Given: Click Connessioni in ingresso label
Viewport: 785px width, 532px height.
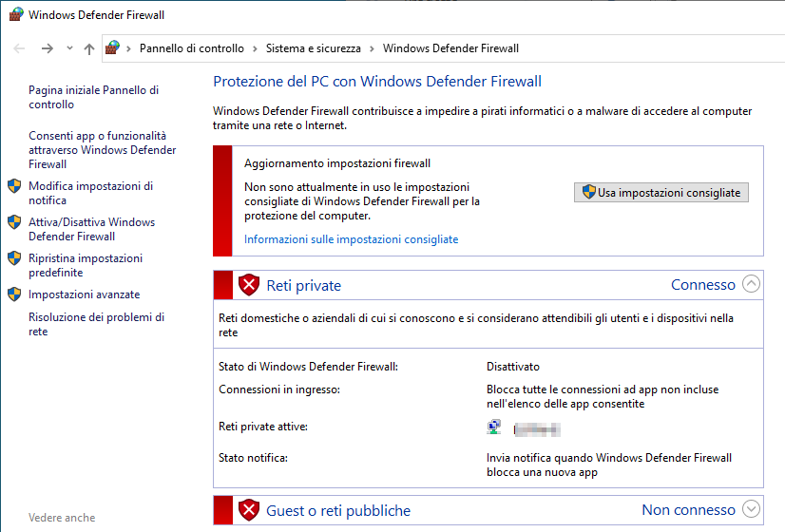Looking at the screenshot, I should coord(279,389).
